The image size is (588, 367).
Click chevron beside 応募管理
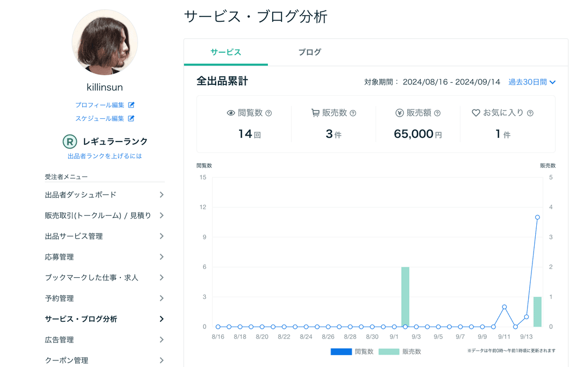click(x=162, y=257)
